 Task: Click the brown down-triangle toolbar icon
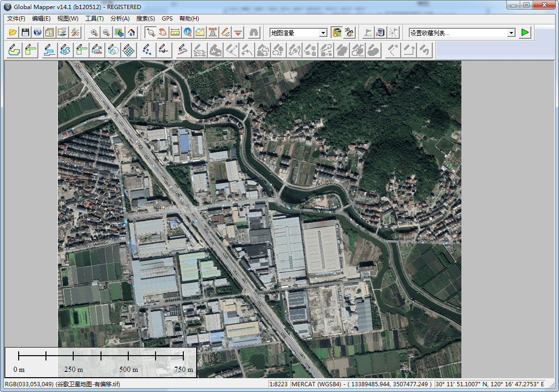tap(238, 33)
